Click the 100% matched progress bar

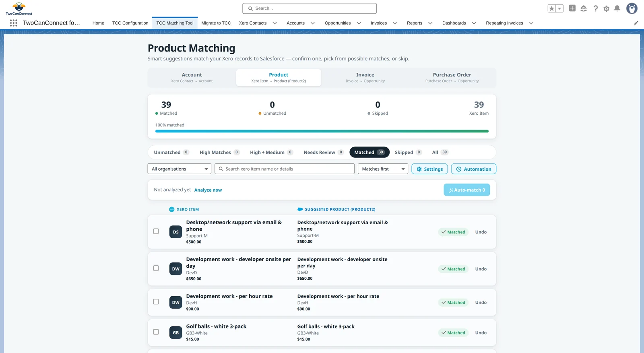[322, 131]
